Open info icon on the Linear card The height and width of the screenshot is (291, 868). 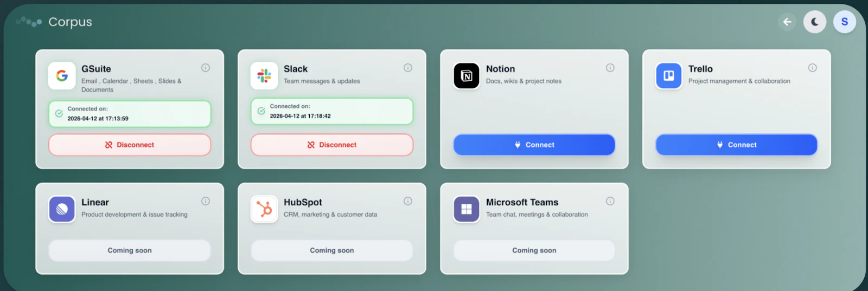click(x=206, y=201)
